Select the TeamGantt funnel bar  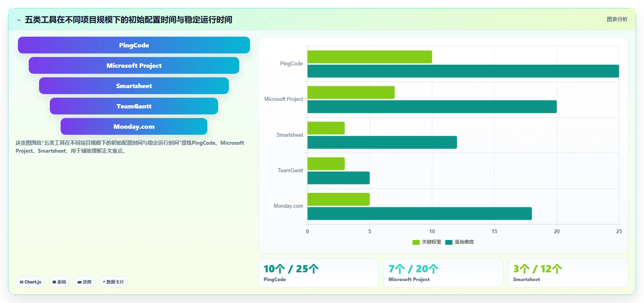click(134, 106)
